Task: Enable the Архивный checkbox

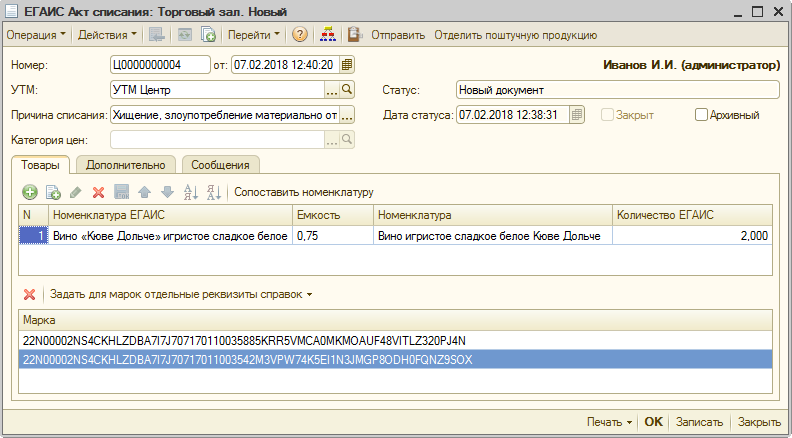Action: (x=701, y=115)
